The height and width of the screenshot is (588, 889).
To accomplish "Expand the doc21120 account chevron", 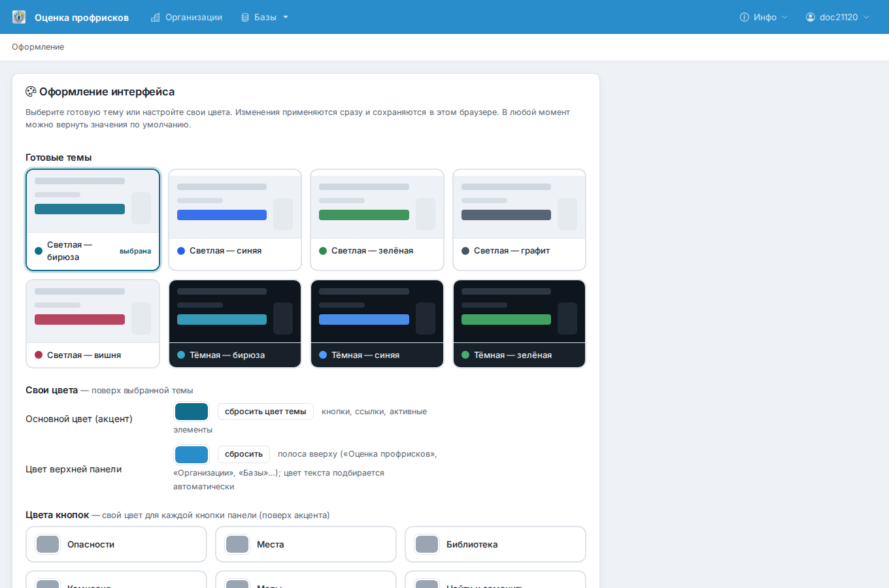I will pos(866,17).
